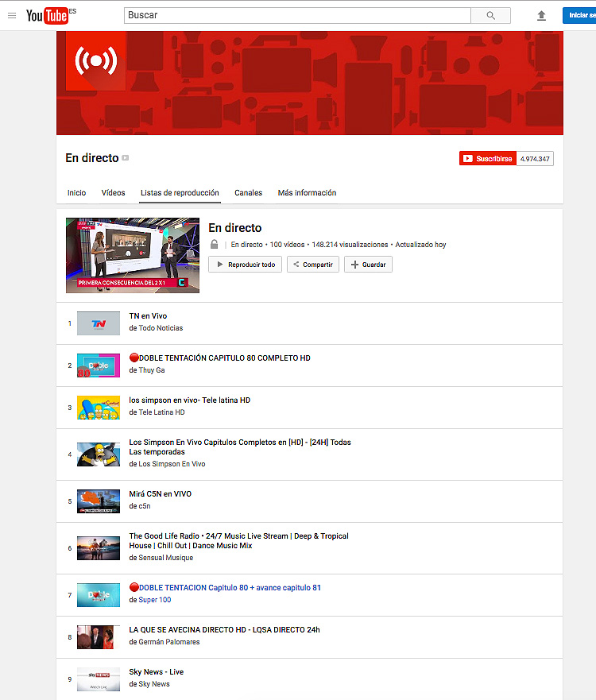Click the Tele latina Simpsons thumbnail
The height and width of the screenshot is (700, 596).
point(99,408)
